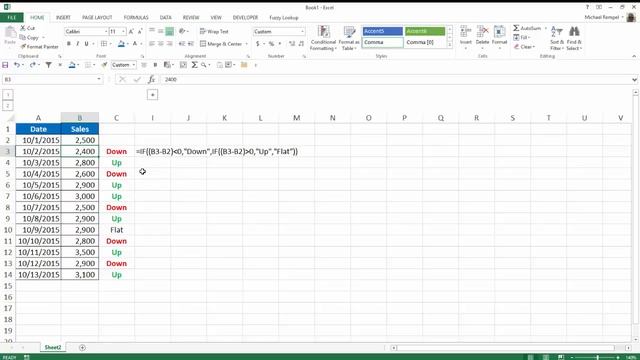Click the Find & Select binoculars
The width and height of the screenshot is (640, 360).
click(574, 32)
